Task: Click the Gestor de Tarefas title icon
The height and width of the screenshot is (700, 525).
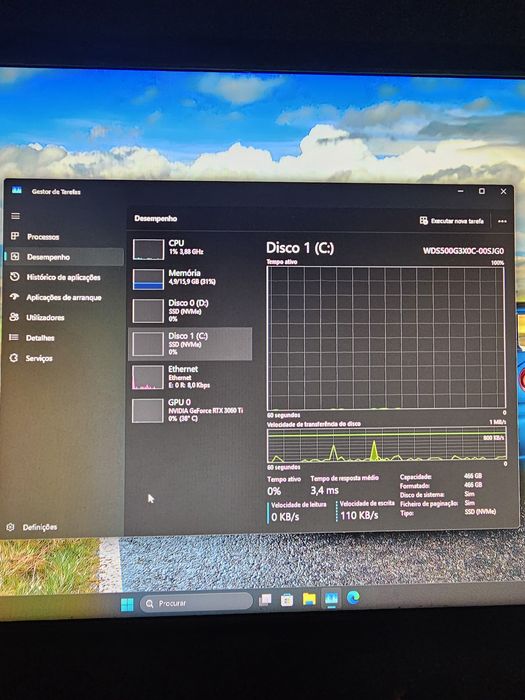Action: click(17, 191)
